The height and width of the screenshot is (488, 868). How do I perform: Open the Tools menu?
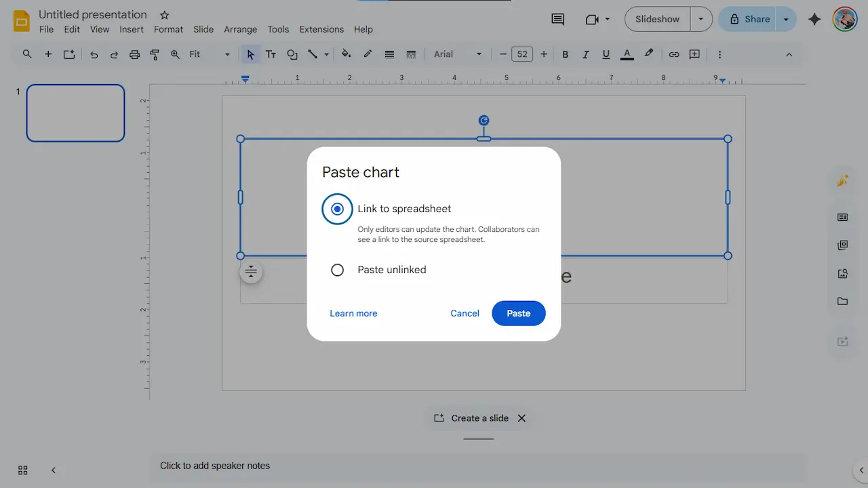click(x=278, y=29)
